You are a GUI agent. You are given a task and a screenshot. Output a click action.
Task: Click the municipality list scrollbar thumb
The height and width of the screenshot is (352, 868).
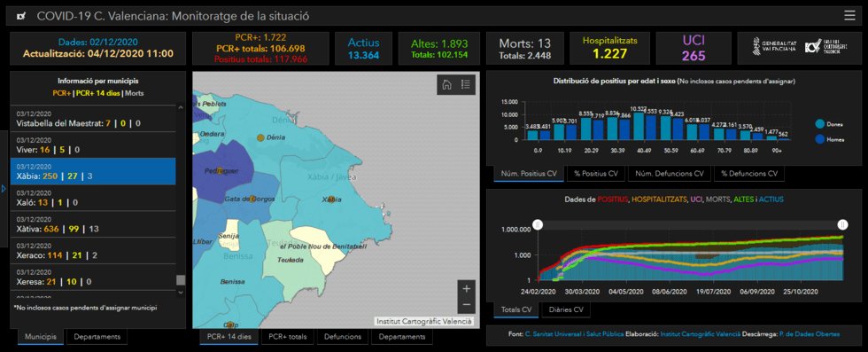pyautogui.click(x=181, y=280)
